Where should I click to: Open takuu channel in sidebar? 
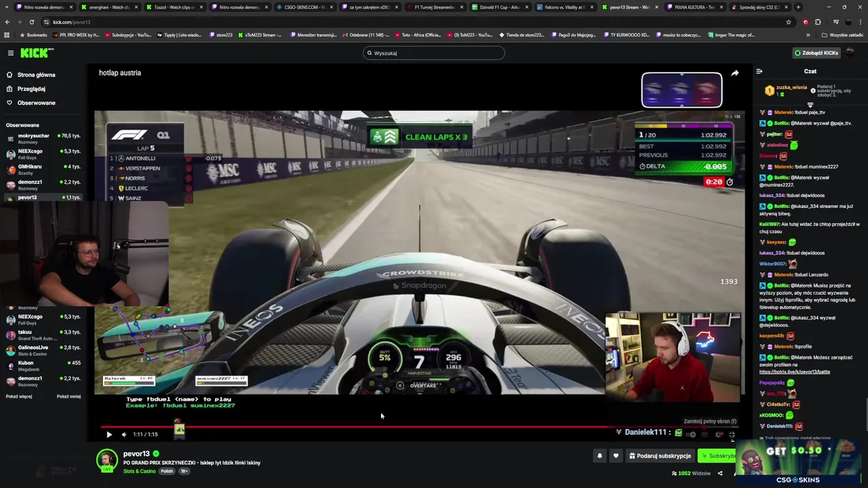coord(43,335)
